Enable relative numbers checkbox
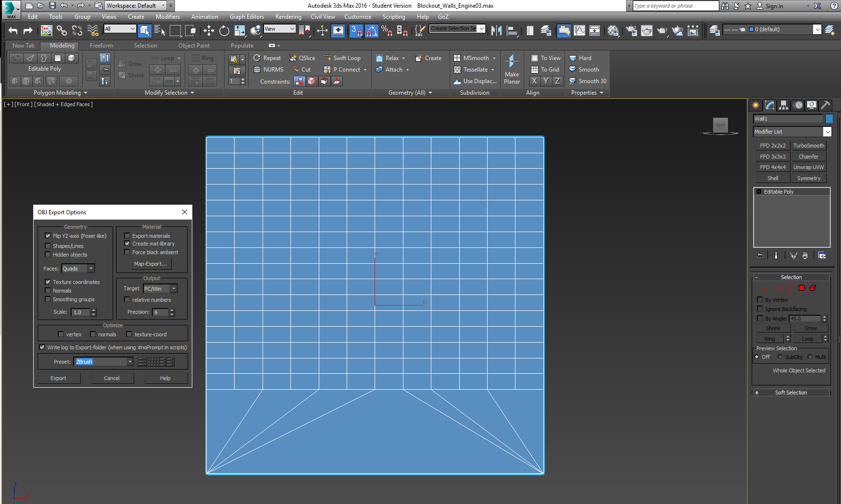The image size is (841, 504). coord(127,300)
